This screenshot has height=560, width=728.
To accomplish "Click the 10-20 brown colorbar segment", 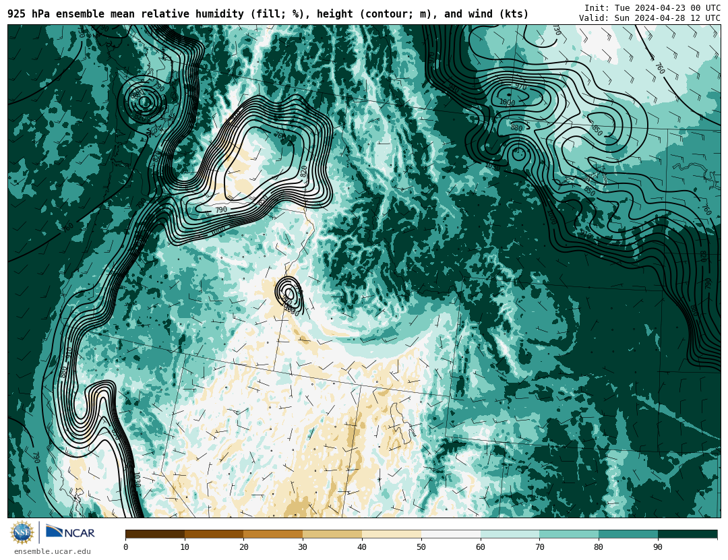I will [214, 534].
